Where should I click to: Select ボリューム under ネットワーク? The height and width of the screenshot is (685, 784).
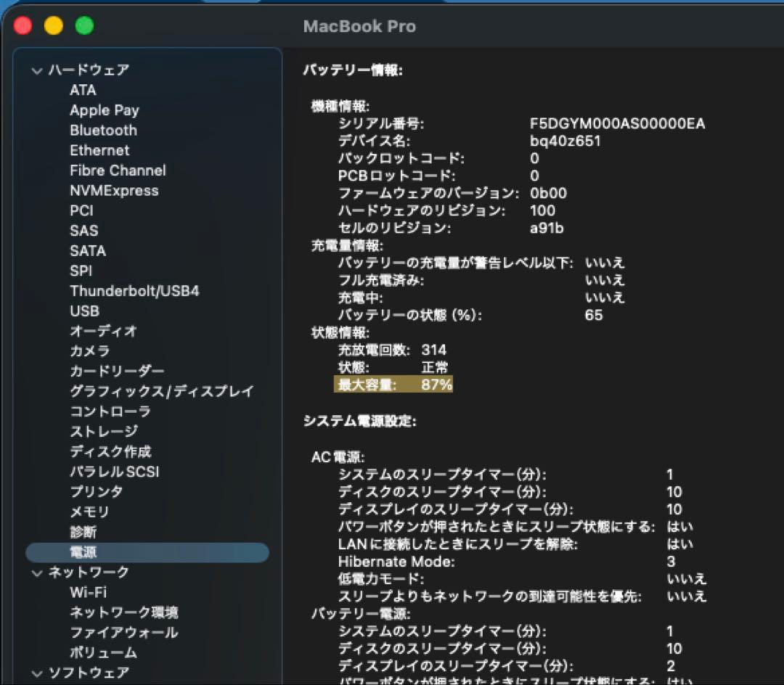(104, 652)
